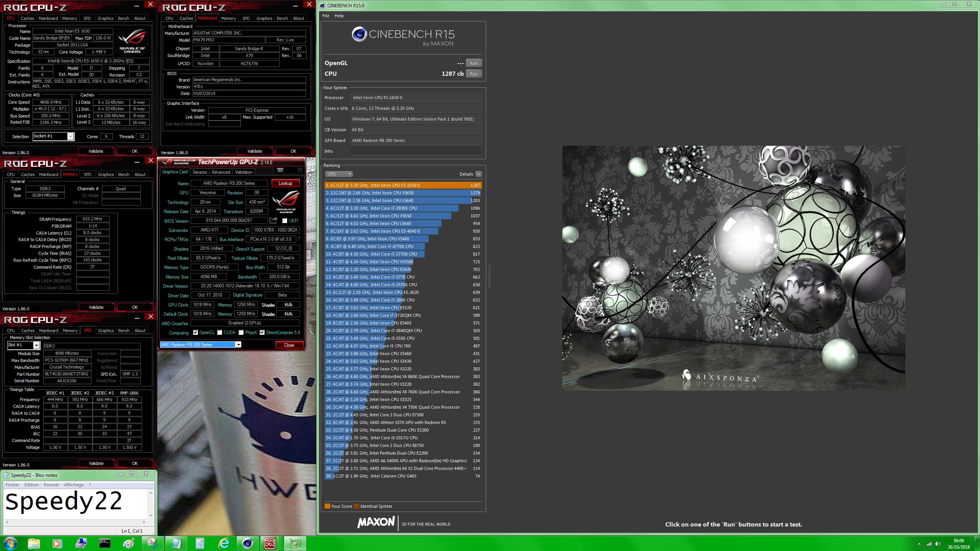This screenshot has height=551, width=980.
Task: Click Validate in the CPU-Z SPD window
Action: pos(96,463)
